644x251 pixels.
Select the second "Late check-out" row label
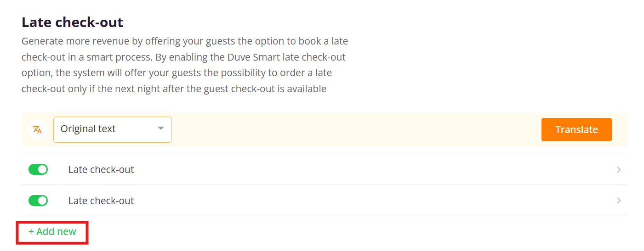coord(101,201)
